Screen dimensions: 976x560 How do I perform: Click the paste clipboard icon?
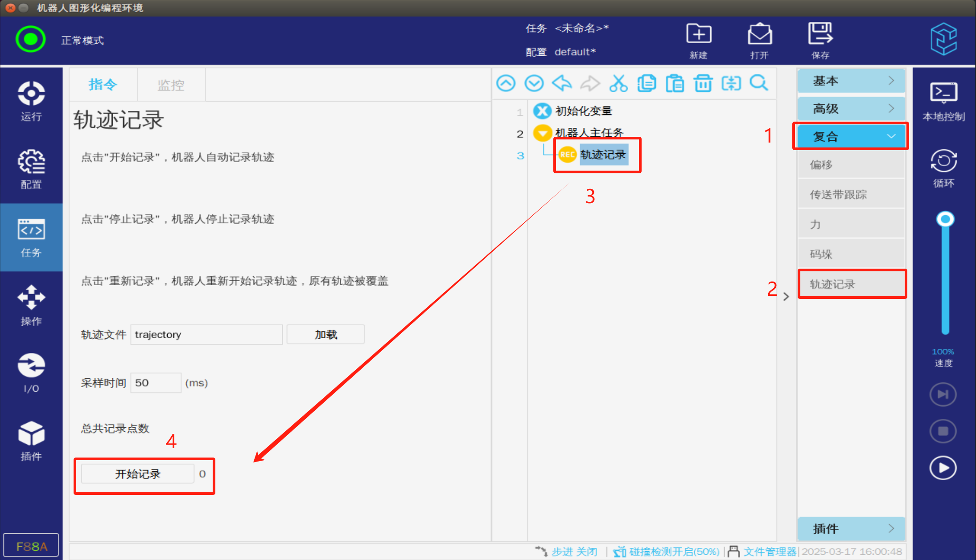(675, 83)
